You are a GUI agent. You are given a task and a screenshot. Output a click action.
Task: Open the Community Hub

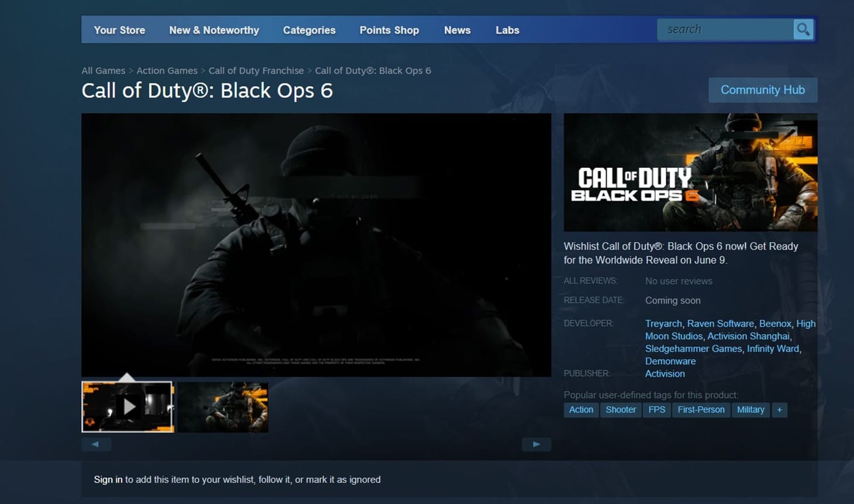click(x=763, y=89)
